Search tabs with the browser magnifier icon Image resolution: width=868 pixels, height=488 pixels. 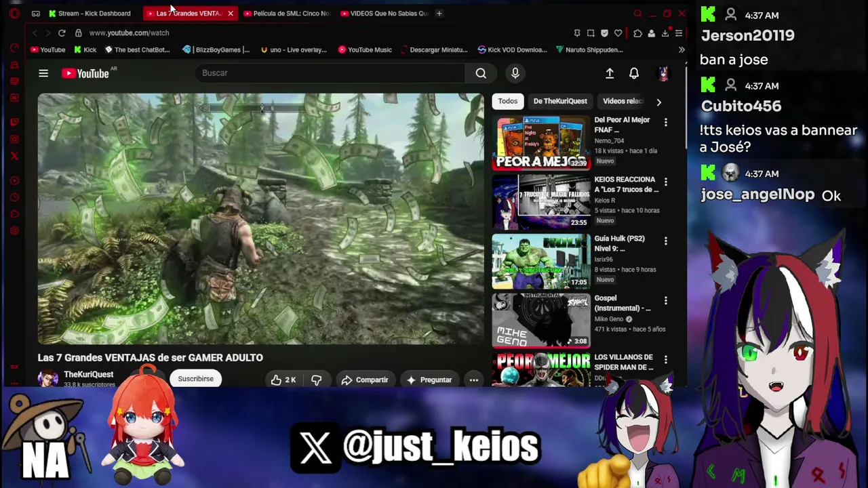tap(637, 13)
